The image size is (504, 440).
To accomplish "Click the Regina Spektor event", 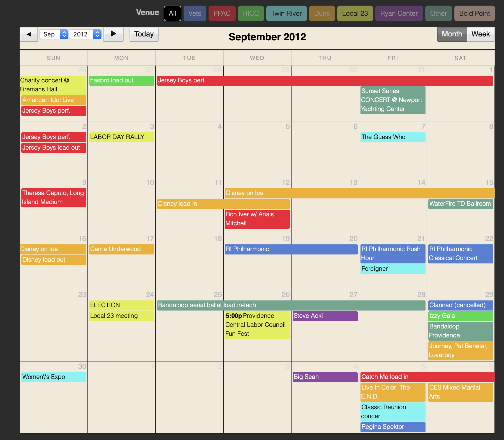I will (393, 427).
